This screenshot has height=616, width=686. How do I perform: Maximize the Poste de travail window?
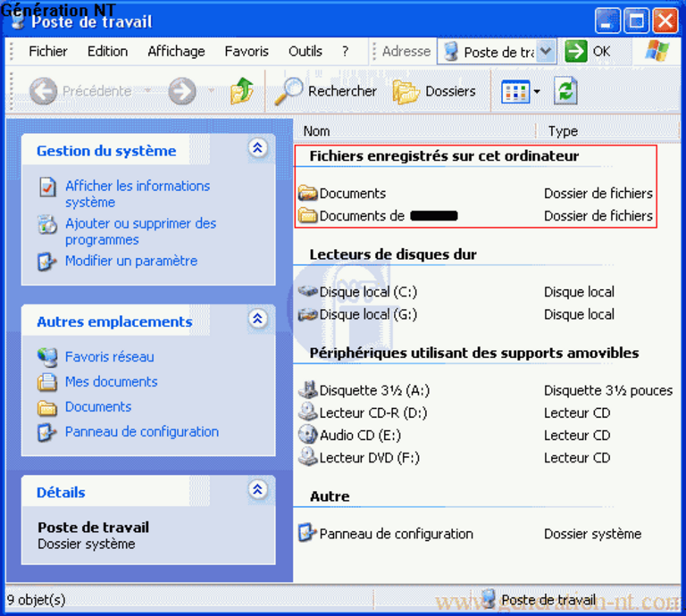click(636, 21)
